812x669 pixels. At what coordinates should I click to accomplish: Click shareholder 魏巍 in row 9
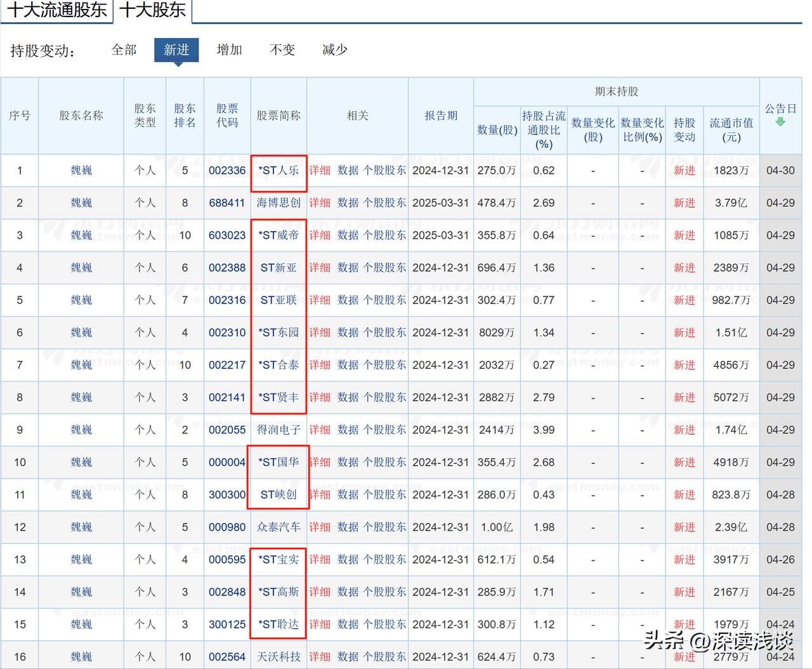81,430
